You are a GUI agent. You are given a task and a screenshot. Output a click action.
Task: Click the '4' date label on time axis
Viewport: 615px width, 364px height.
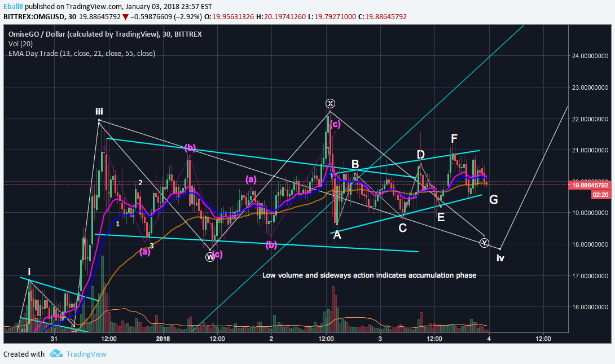coord(489,339)
